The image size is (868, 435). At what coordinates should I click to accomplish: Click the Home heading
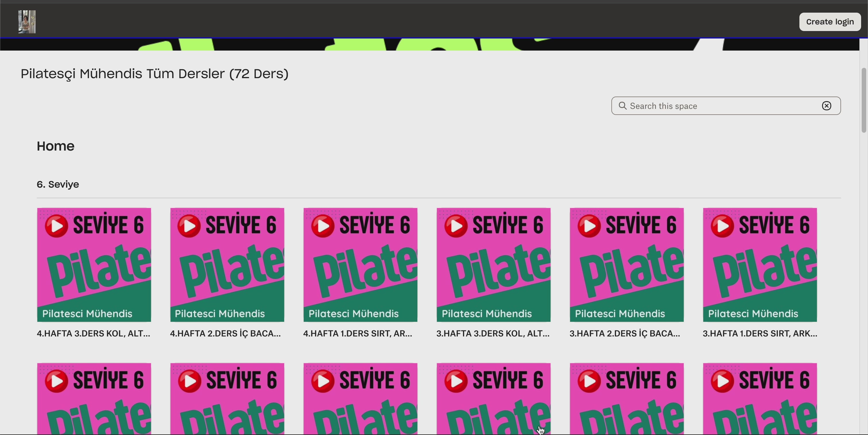tap(56, 146)
